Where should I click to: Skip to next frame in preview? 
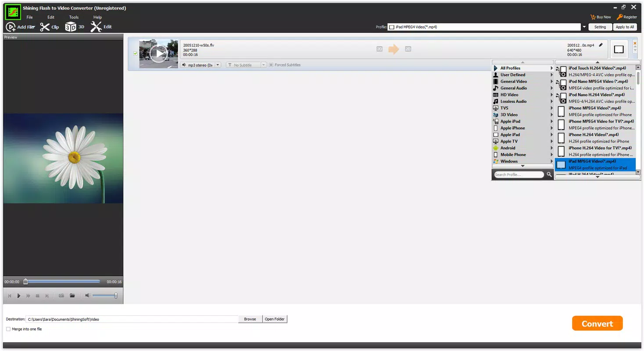[47, 296]
